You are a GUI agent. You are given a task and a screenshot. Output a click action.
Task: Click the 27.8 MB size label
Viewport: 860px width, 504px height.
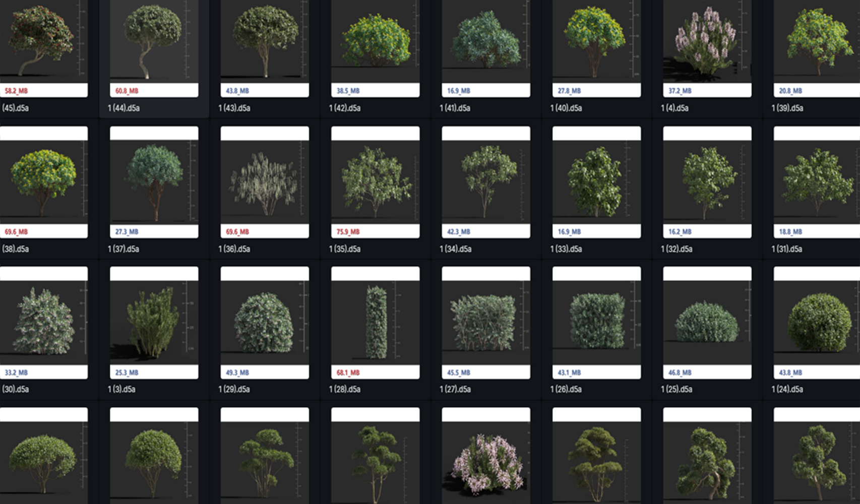[569, 91]
